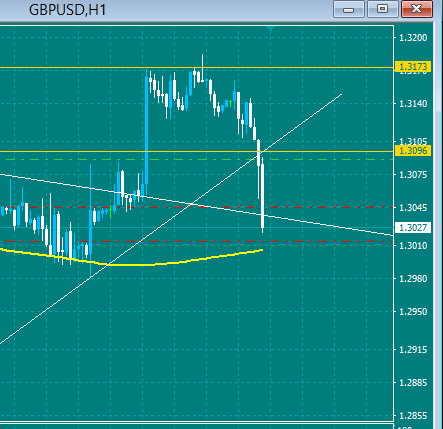Select the yellow horizontal line at 1.3096
This screenshot has width=443, height=429.
[100, 152]
